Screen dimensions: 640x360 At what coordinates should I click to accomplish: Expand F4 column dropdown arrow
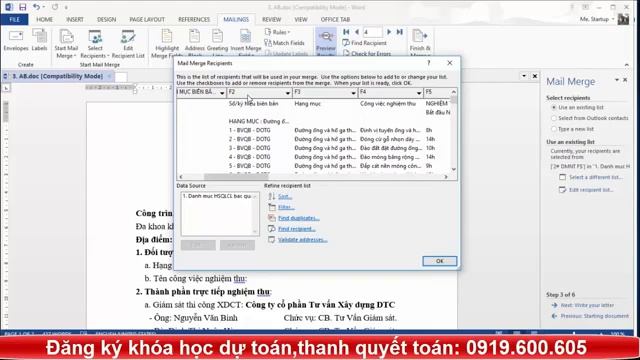pyautogui.click(x=419, y=93)
